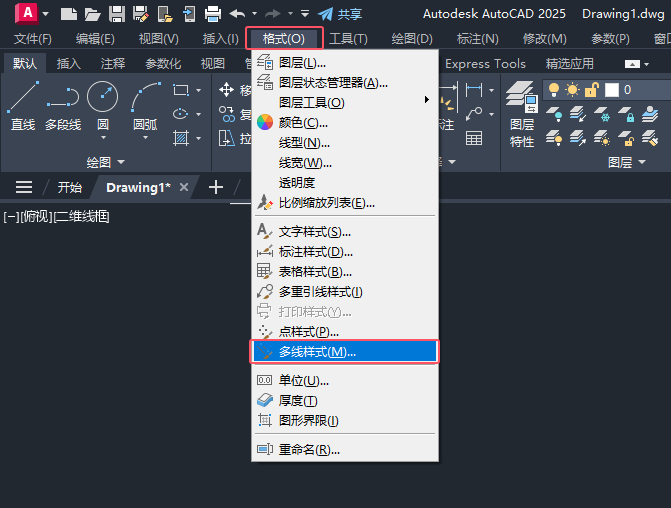Click the layer 0 white color swatch

click(612, 90)
